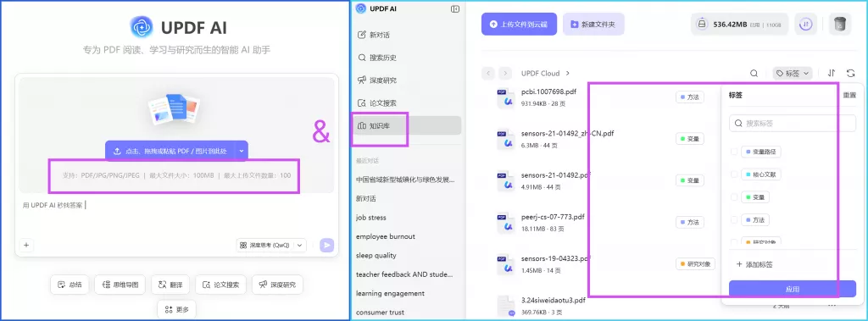
Task: Click the 翻译 quick action
Action: coord(170,285)
